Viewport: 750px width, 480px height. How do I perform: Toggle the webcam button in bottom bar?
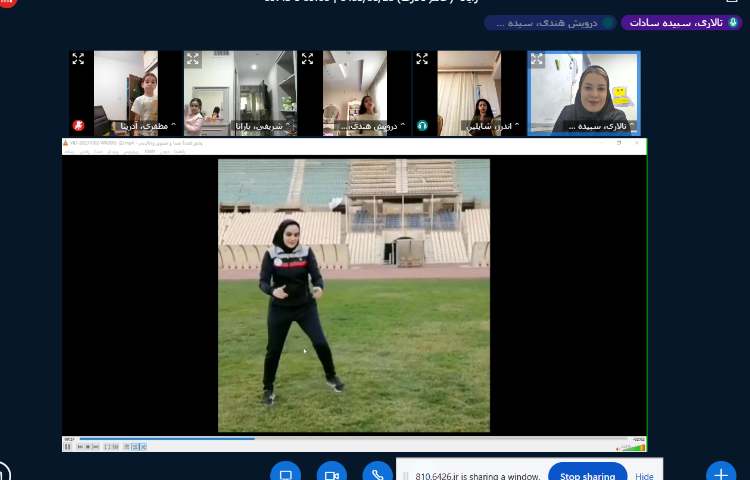point(331,471)
